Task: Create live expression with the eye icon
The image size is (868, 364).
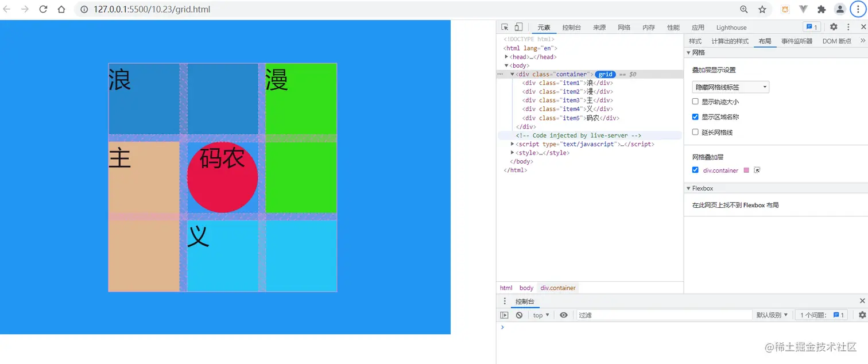Action: pos(564,315)
